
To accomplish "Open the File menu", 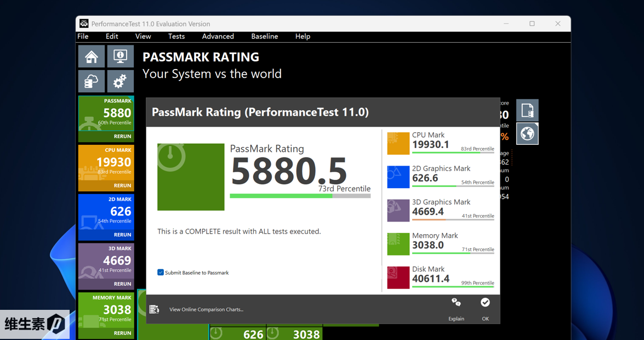I will 83,36.
